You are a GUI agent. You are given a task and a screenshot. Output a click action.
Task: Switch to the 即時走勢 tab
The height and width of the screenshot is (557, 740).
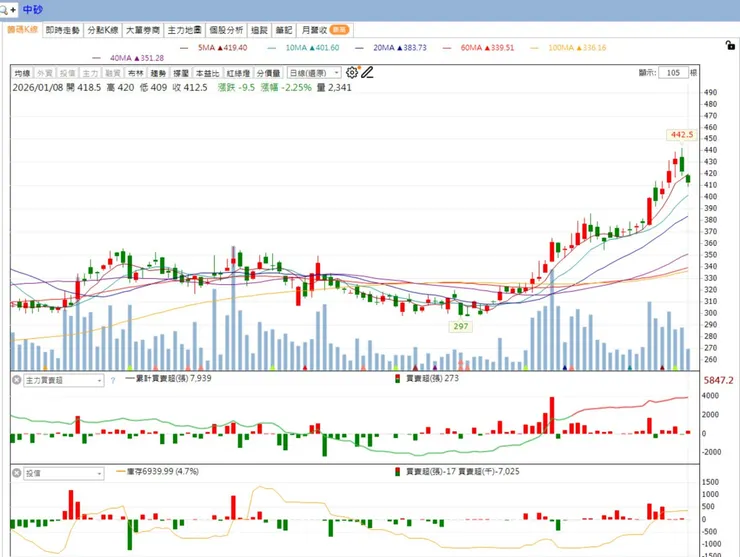[x=62, y=30]
